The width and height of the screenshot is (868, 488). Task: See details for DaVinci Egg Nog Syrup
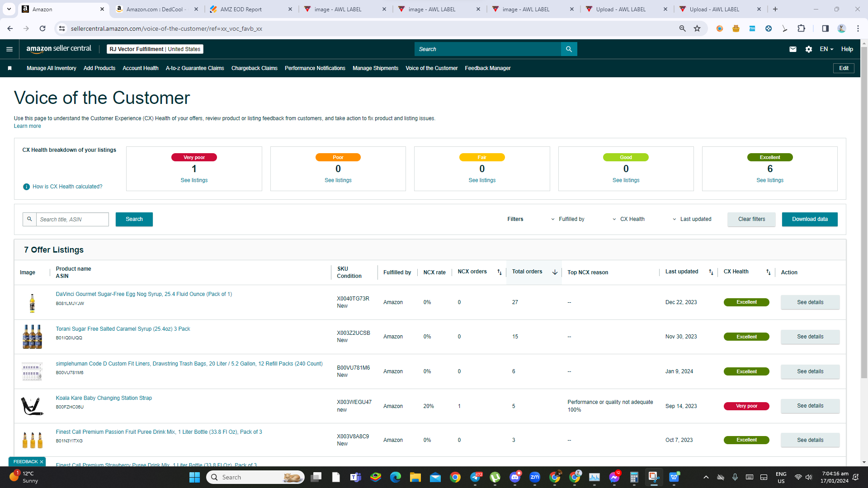pyautogui.click(x=810, y=302)
